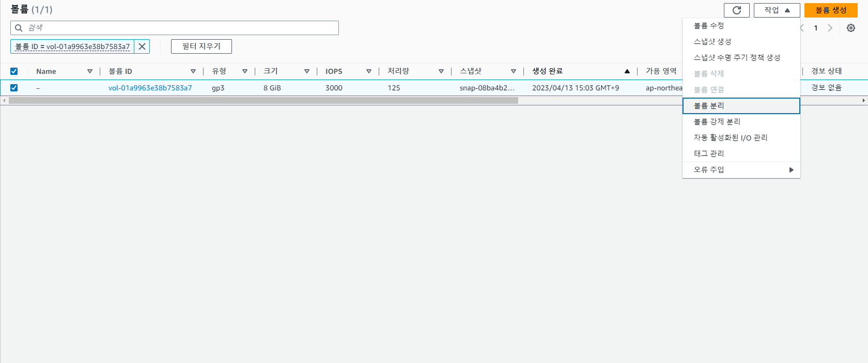Sort by 볼륨 ID column arrow

[x=193, y=71]
